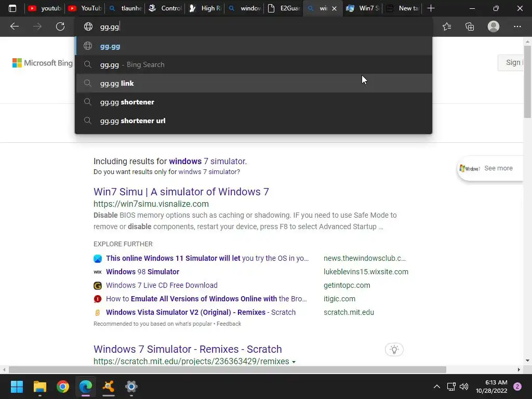Click the horizontal scrollbar thumb

(228, 369)
